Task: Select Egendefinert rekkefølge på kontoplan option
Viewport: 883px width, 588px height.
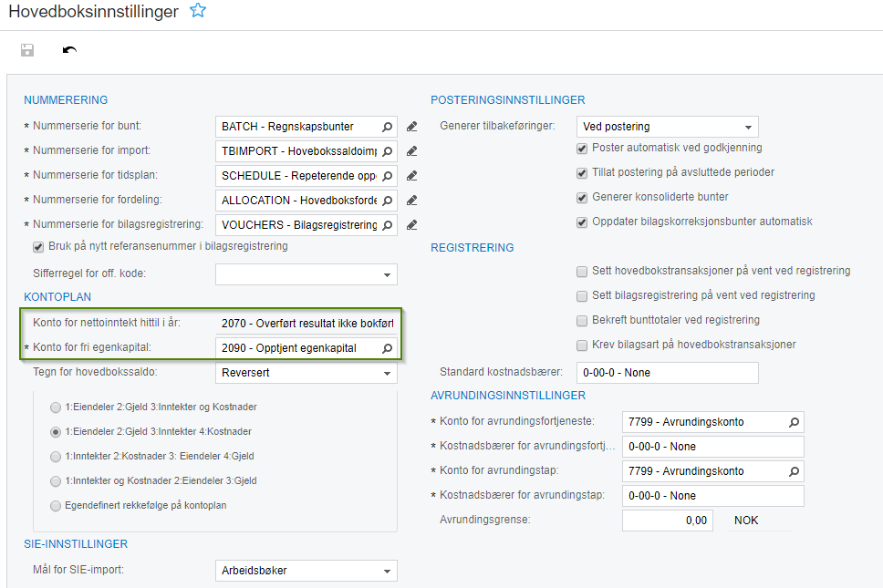Action: click(x=55, y=506)
